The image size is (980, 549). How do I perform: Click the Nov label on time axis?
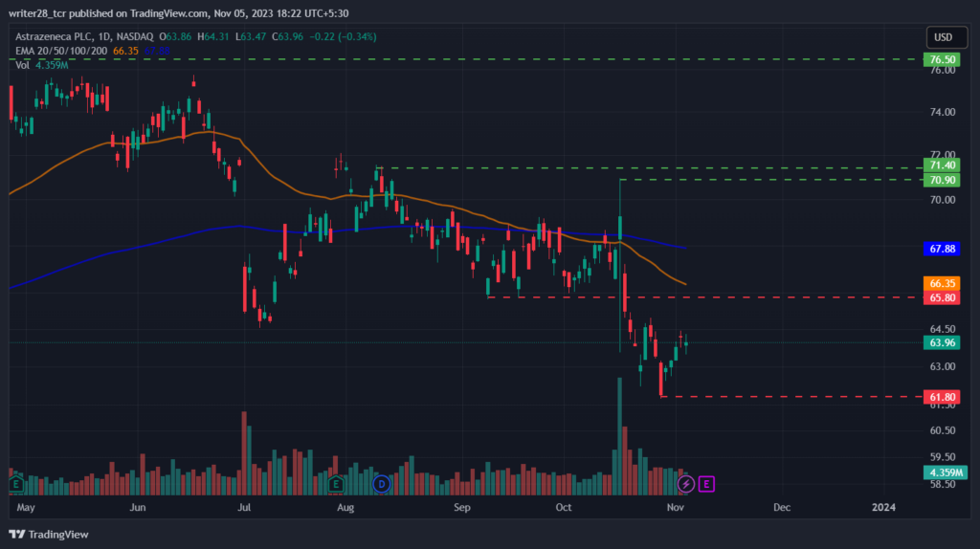pos(675,507)
